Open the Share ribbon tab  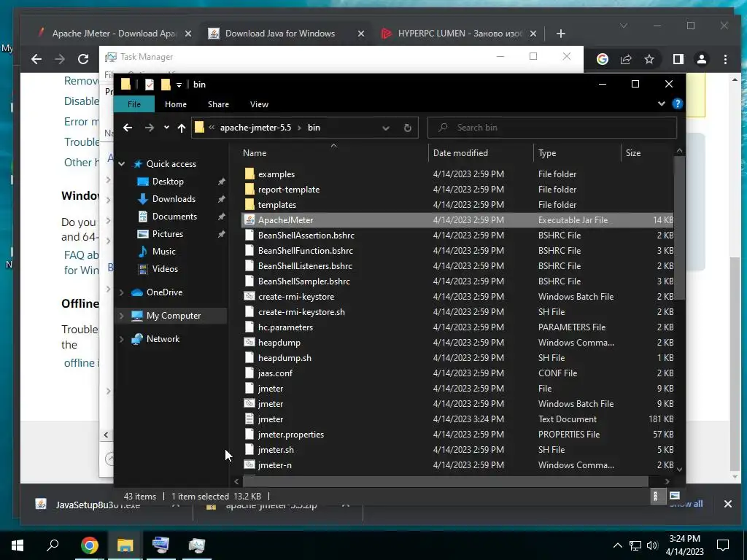218,104
